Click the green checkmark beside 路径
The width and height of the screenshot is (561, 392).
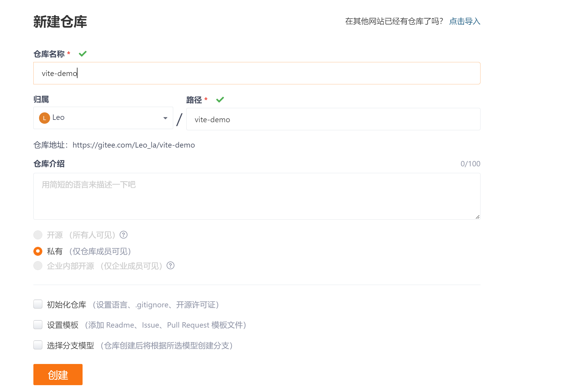(220, 100)
